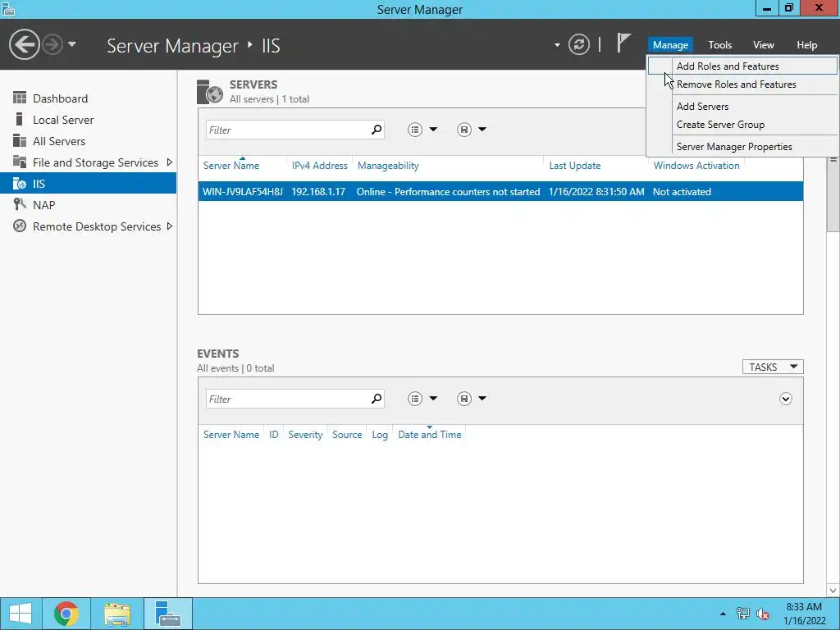This screenshot has height=630, width=840.
Task: Select All Servers in sidebar
Action: click(x=89, y=141)
